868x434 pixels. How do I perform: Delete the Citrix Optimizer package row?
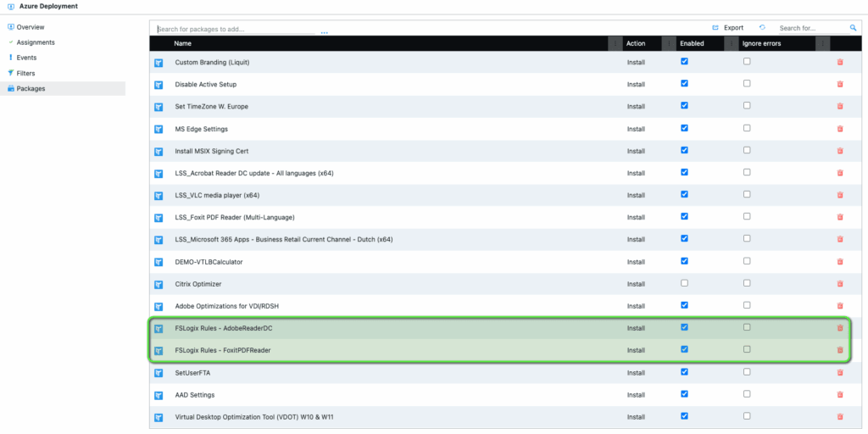[840, 284]
